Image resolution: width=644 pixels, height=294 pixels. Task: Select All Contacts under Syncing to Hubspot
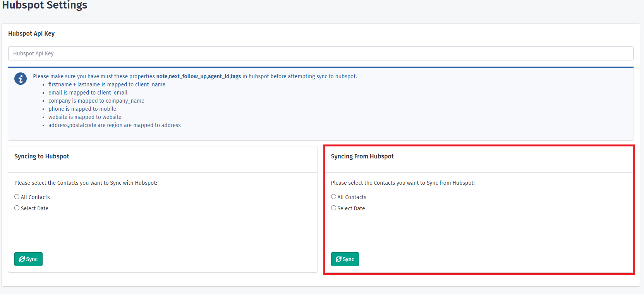17,197
